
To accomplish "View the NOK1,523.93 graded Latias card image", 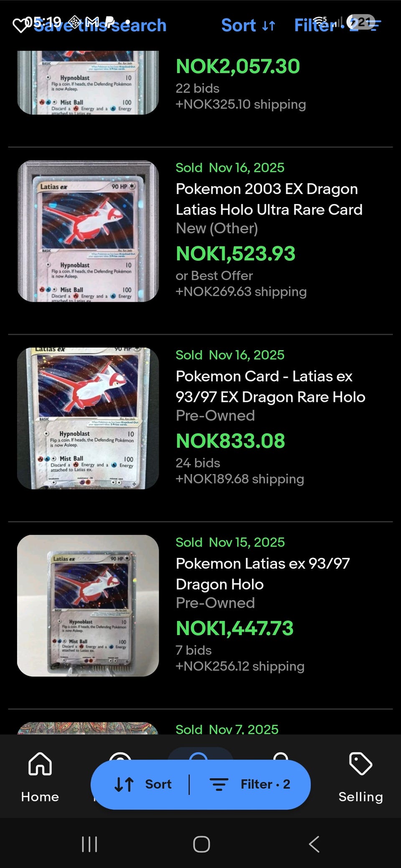I will click(x=88, y=231).
